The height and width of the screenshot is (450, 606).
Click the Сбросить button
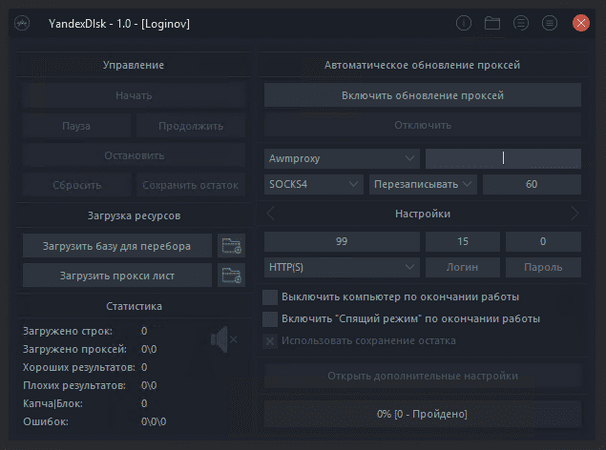[x=77, y=185]
